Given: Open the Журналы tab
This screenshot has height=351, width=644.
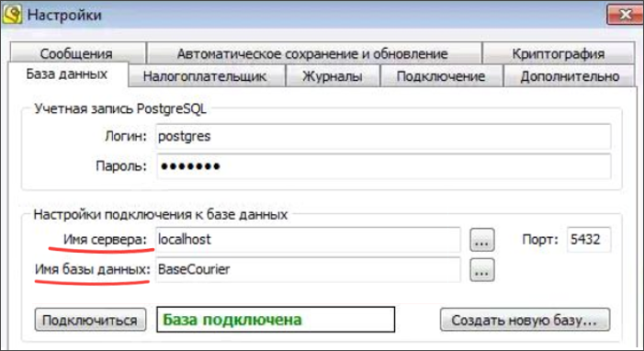Looking at the screenshot, I should tap(333, 76).
